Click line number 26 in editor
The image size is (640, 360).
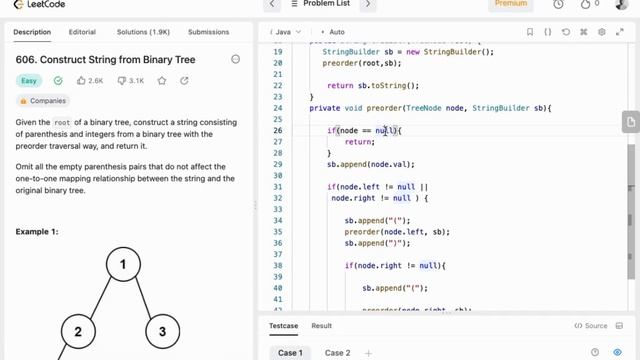pos(278,131)
